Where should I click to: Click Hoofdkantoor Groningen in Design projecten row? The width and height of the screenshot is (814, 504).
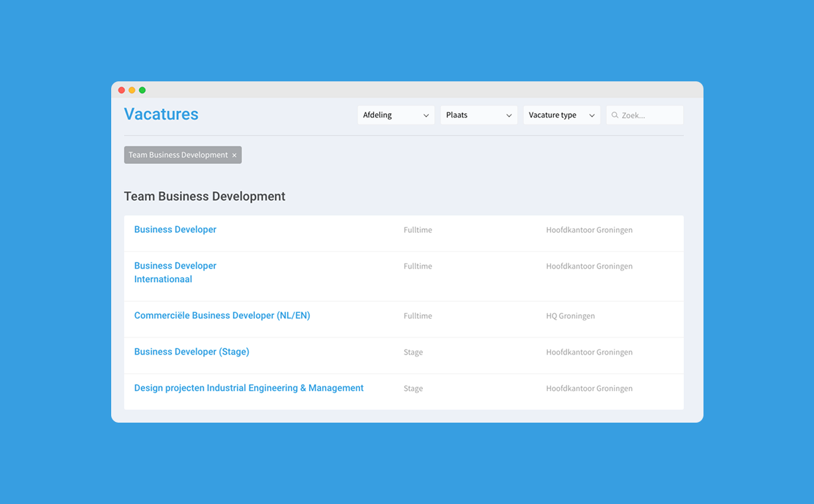click(x=589, y=389)
